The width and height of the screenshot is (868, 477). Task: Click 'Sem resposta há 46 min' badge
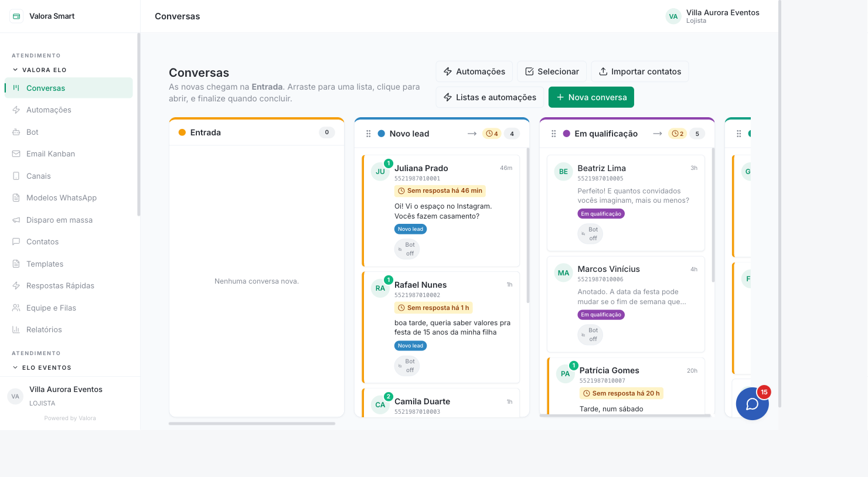tap(440, 191)
